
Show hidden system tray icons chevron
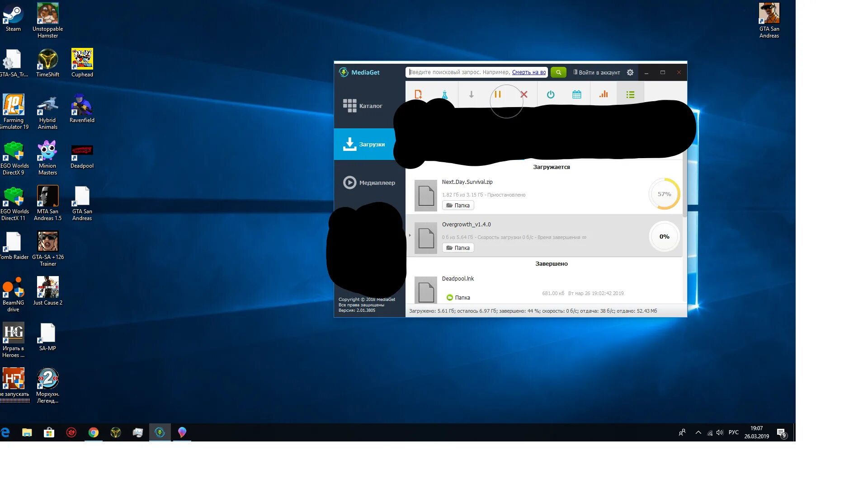pos(698,432)
